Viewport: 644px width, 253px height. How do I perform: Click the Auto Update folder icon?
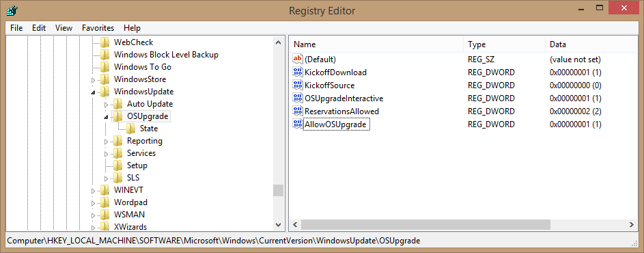pyautogui.click(x=118, y=104)
